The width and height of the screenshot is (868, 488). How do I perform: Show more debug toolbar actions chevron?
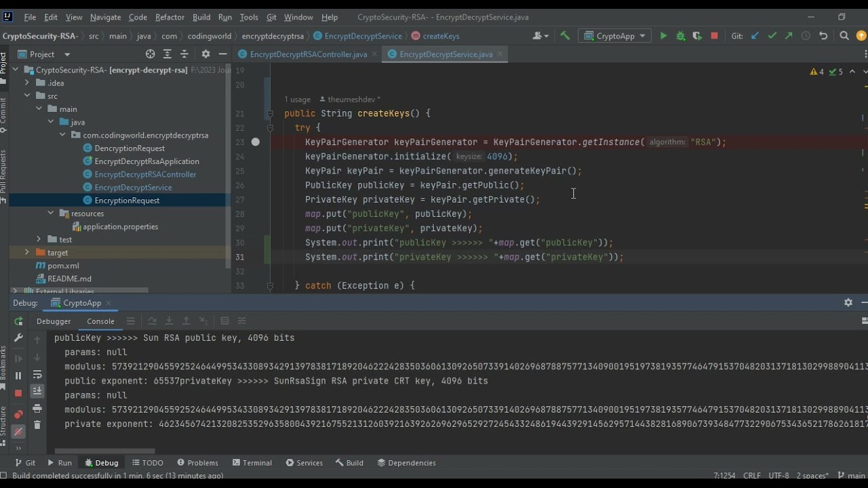click(x=18, y=448)
